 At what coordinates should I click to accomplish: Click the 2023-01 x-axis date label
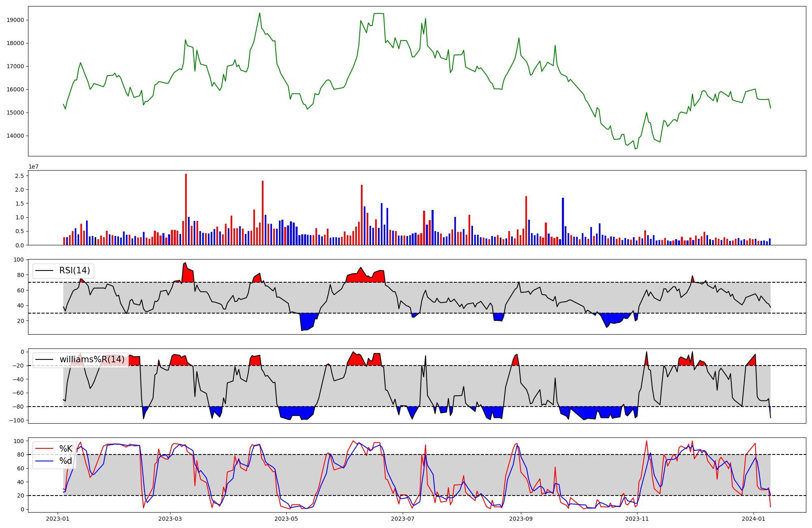[57, 519]
